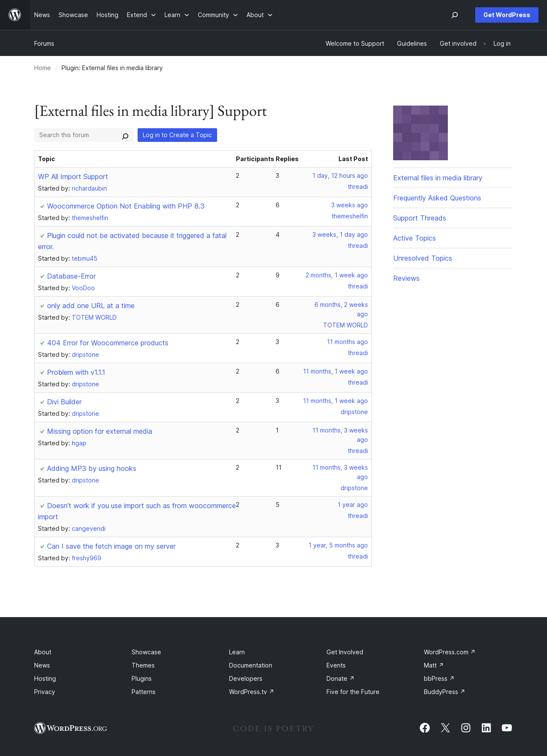Click the 2 months, 1 week ago link
The height and width of the screenshot is (756, 547).
pos(337,275)
